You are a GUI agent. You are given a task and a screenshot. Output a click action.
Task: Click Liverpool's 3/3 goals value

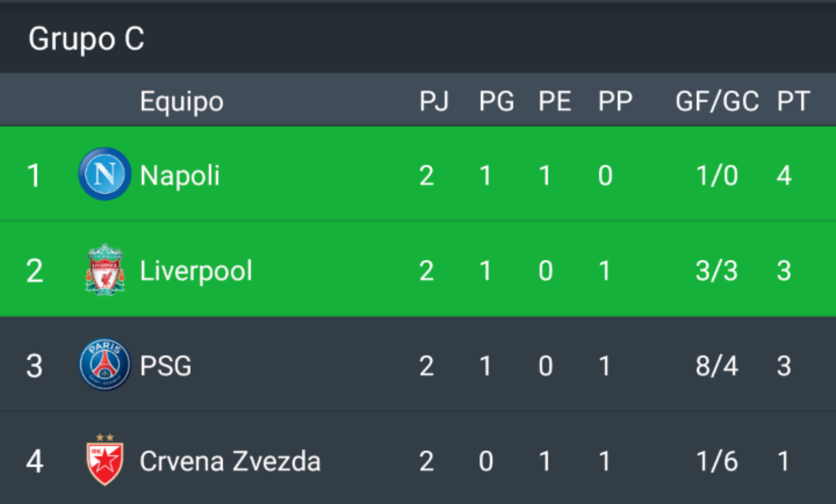(x=717, y=271)
